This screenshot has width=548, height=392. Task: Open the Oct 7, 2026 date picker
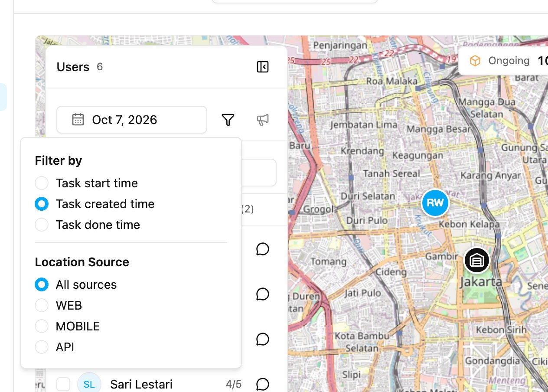click(132, 120)
